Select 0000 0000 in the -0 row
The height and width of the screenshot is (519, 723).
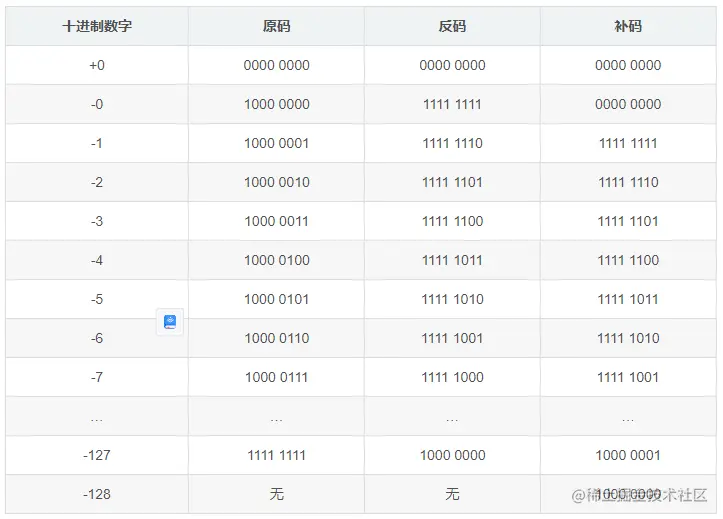pos(628,104)
